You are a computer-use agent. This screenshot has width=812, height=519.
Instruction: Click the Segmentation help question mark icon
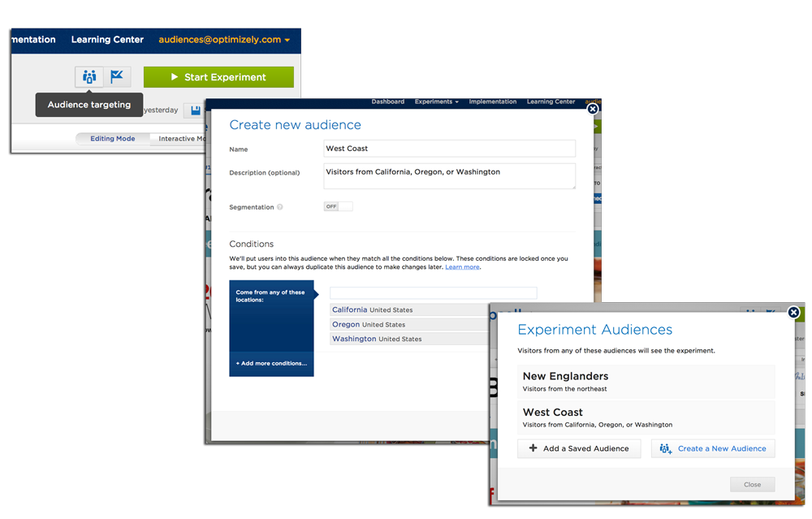[280, 207]
